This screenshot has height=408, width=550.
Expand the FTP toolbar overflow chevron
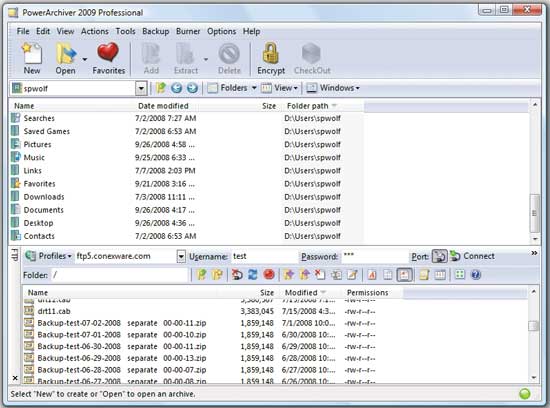click(534, 253)
